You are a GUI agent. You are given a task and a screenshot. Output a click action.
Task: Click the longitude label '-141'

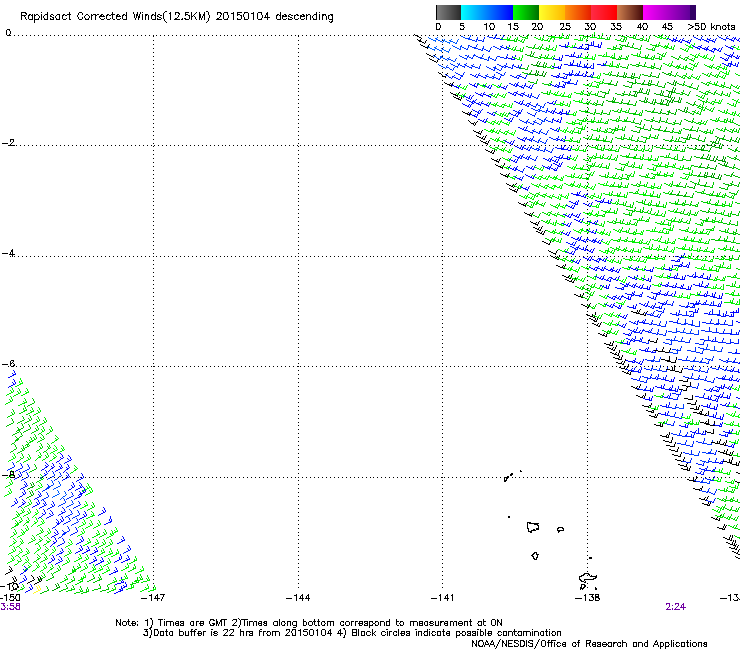click(442, 598)
